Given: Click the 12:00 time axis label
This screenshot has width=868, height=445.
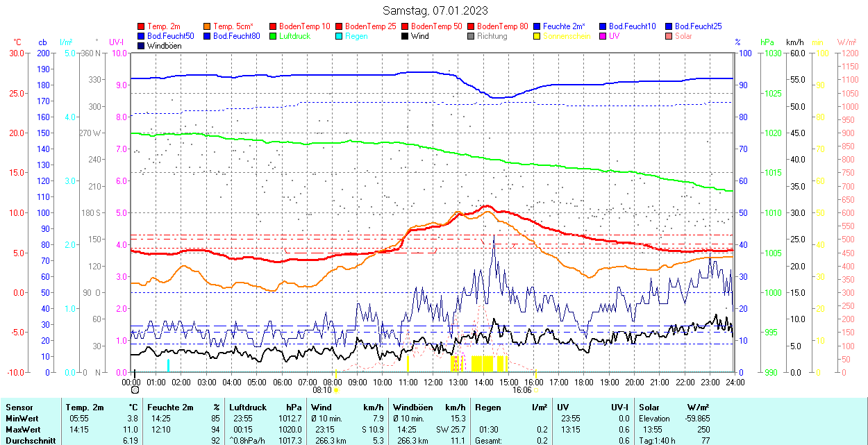Looking at the screenshot, I should pos(433,382).
